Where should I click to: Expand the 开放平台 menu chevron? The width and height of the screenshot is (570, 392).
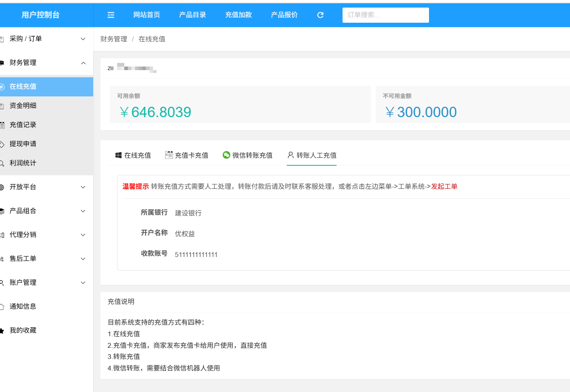[x=83, y=187]
